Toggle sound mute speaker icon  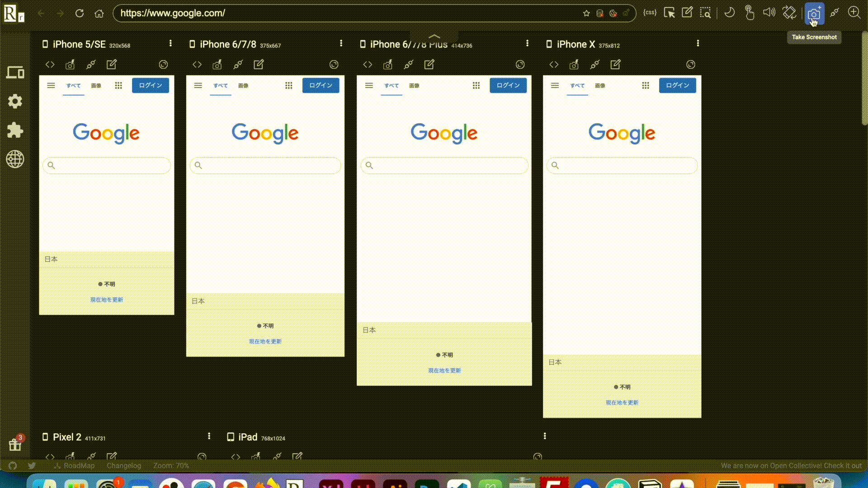pos(769,13)
